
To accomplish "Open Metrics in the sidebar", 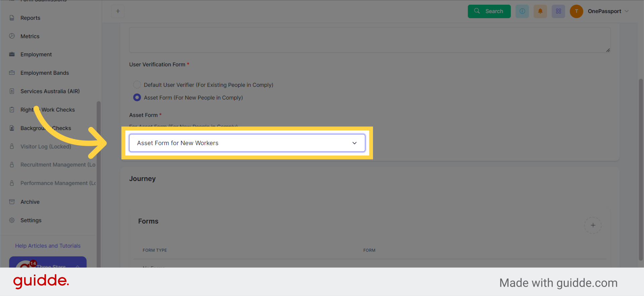I will click(x=30, y=36).
